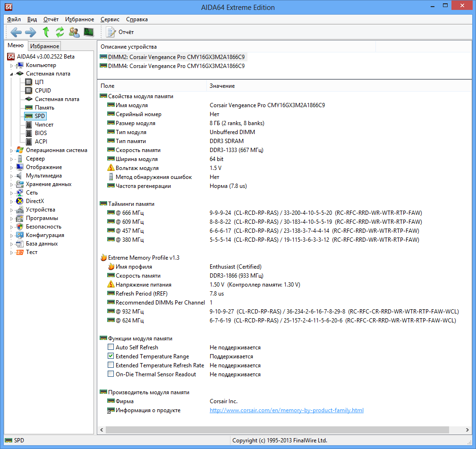This screenshot has height=449, width=476.
Task: Select DIMM4 Corsair Vengeance Pro device
Action: [x=172, y=66]
